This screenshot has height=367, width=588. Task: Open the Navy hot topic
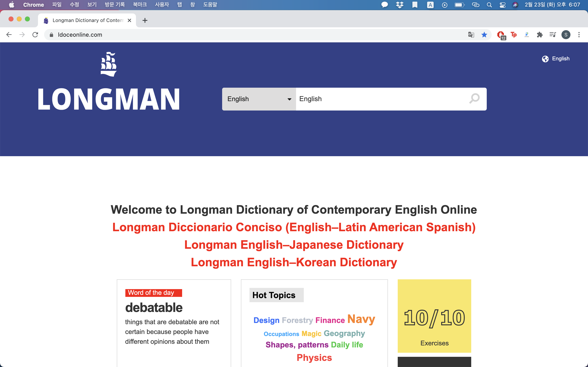point(361,319)
